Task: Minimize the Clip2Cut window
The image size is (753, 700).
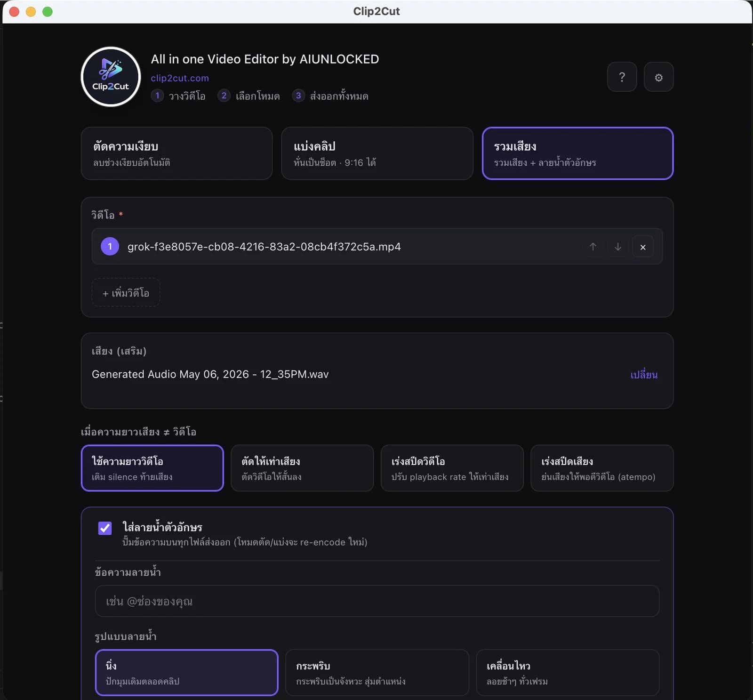Action: coord(31,11)
